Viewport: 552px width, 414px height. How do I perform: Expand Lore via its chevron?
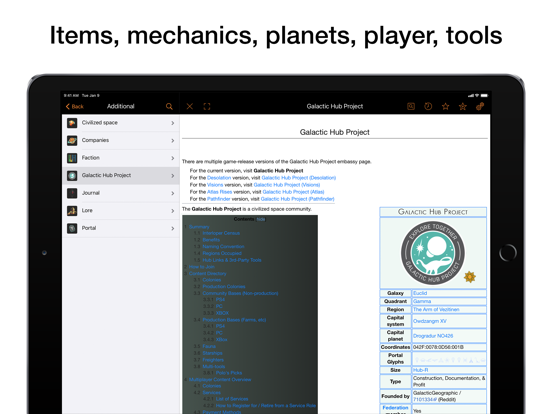(173, 211)
